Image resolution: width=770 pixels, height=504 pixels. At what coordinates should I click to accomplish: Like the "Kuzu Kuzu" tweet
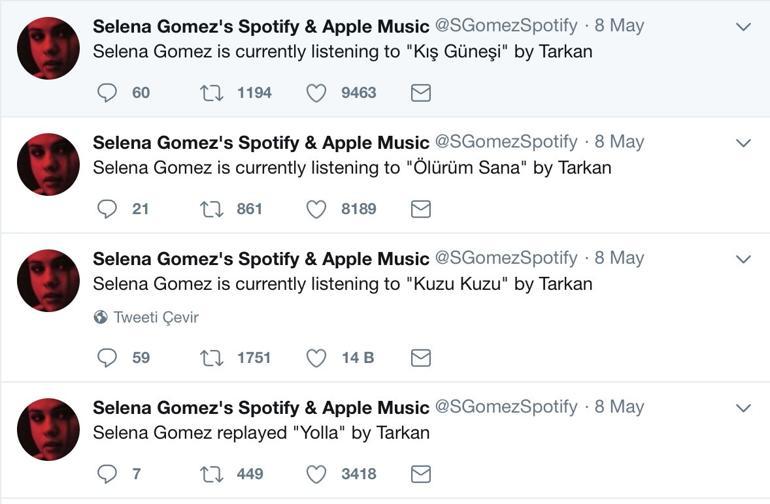coord(316,358)
